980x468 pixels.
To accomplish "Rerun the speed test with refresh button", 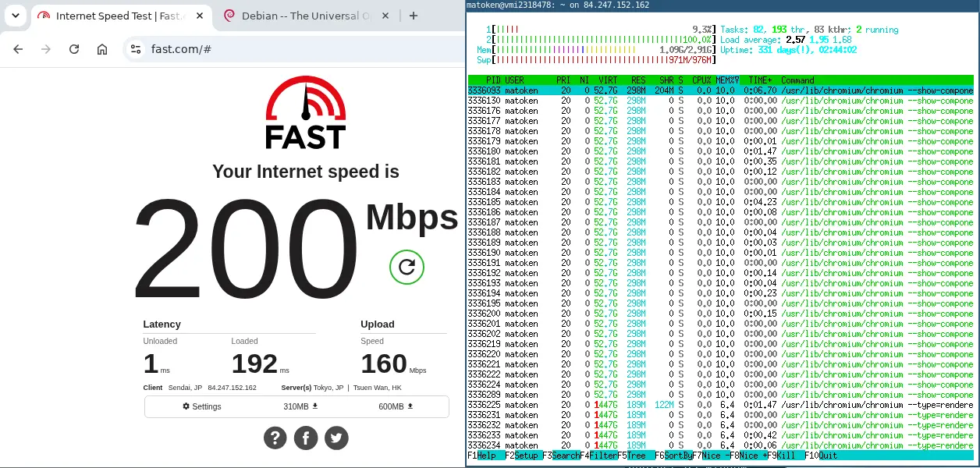I will click(407, 267).
